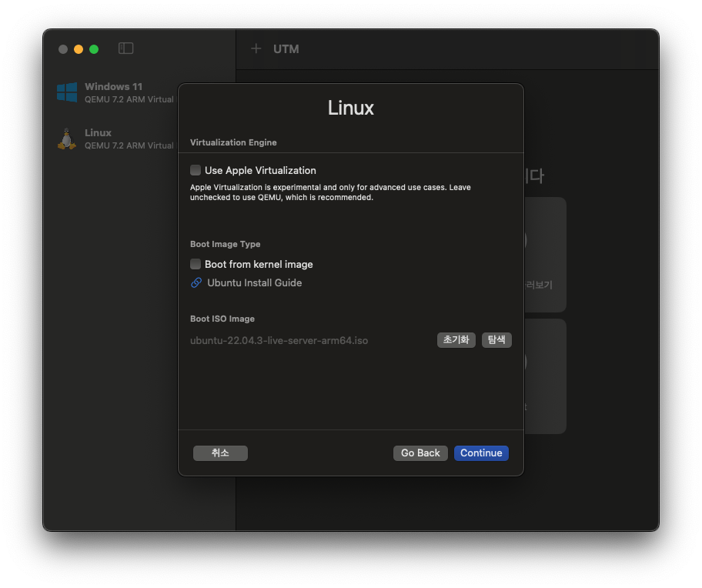The width and height of the screenshot is (702, 588).
Task: Click the ubuntu-22.04.3-live-server-arm64.iso filename
Action: (279, 340)
